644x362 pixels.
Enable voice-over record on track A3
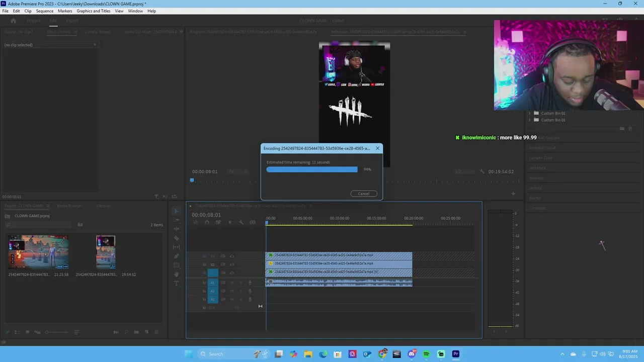pos(250,300)
